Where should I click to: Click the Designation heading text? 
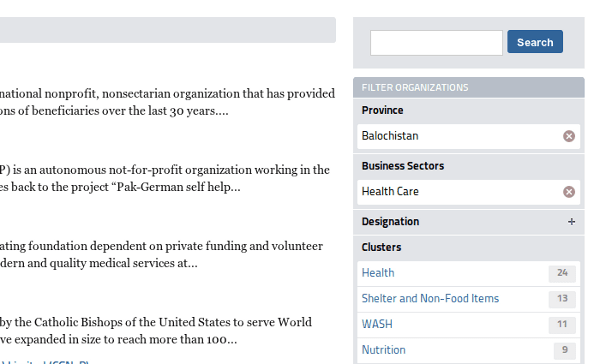tap(390, 222)
